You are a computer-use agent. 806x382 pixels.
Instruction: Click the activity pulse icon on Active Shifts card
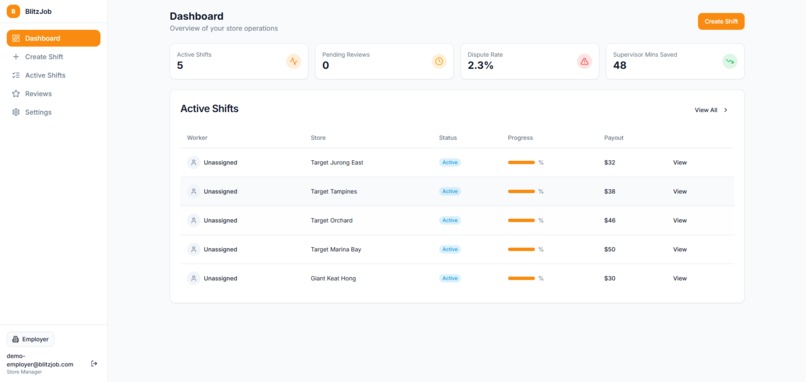294,61
